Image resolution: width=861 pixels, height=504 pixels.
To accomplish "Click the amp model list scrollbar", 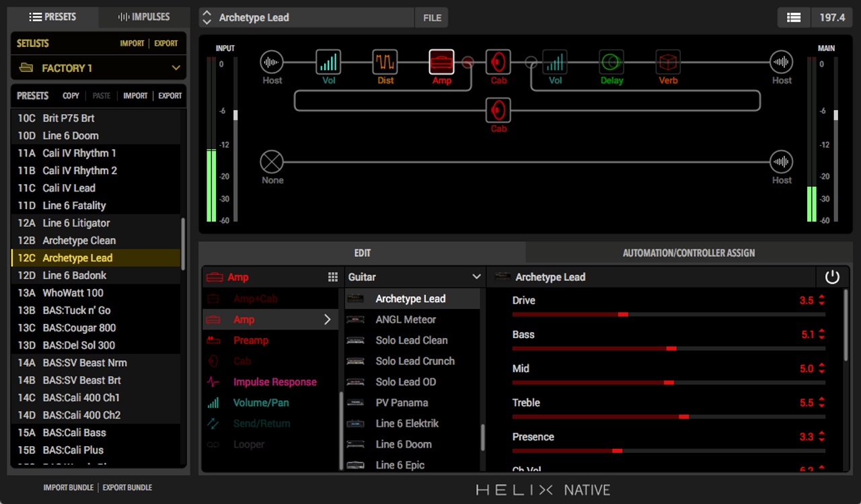I will point(482,437).
